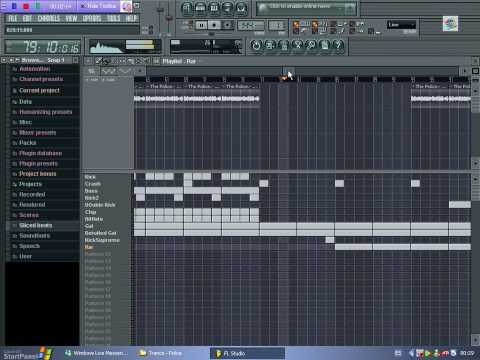This screenshot has height=360, width=480.
Task: Open the Speech folder
Action: pos(29,246)
